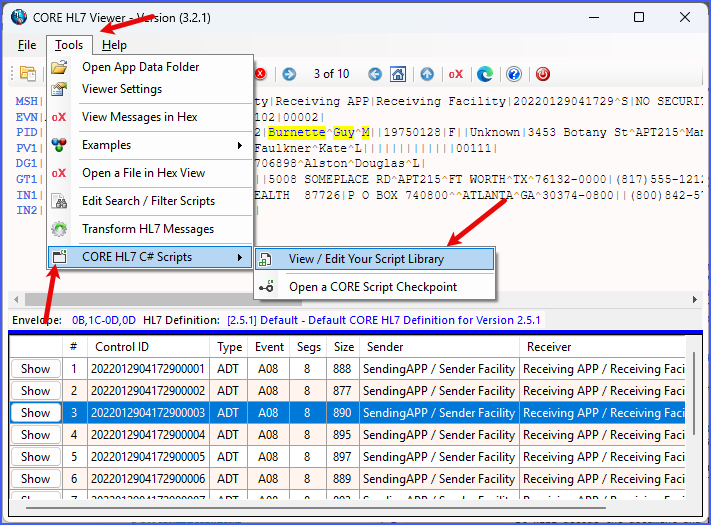711x525 pixels.
Task: Click the Sender column header
Action: tap(439, 347)
